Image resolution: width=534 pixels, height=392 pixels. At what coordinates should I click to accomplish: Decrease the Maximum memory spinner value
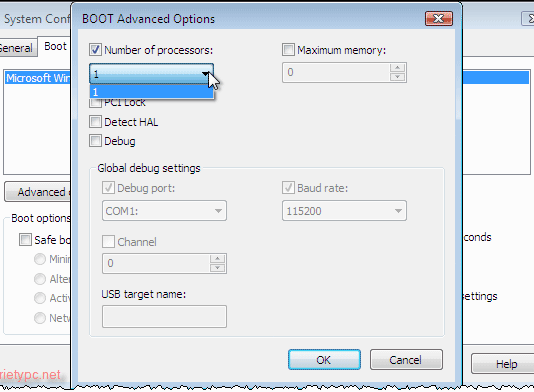(397, 77)
